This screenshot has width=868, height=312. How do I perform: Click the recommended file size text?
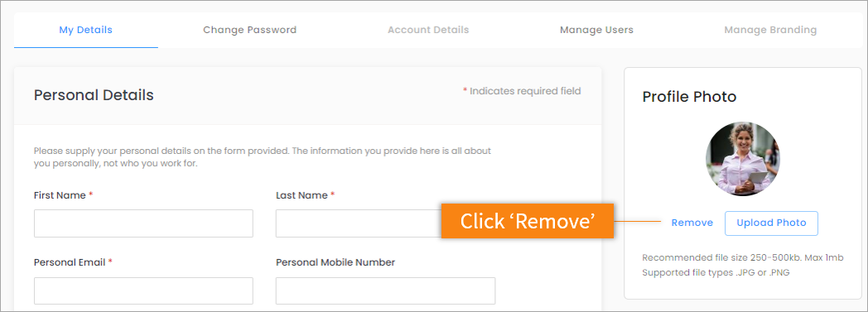point(743,257)
